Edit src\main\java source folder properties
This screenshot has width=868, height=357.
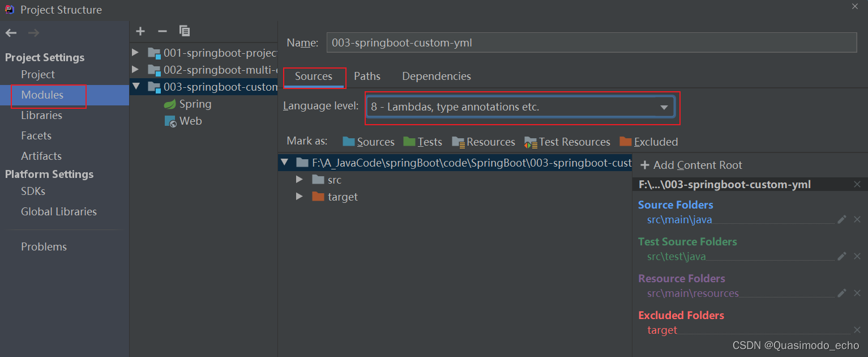coord(842,219)
